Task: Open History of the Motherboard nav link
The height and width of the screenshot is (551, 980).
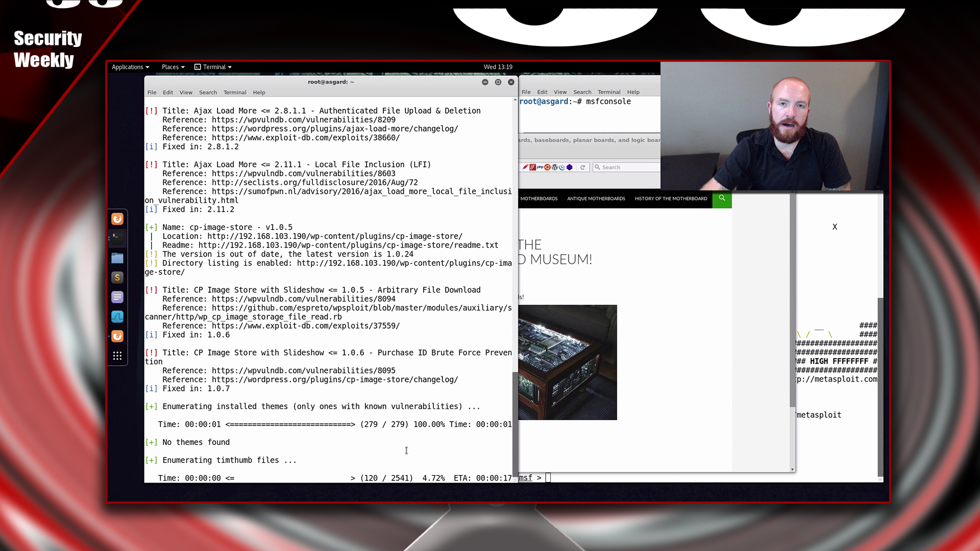Action: 671,198
